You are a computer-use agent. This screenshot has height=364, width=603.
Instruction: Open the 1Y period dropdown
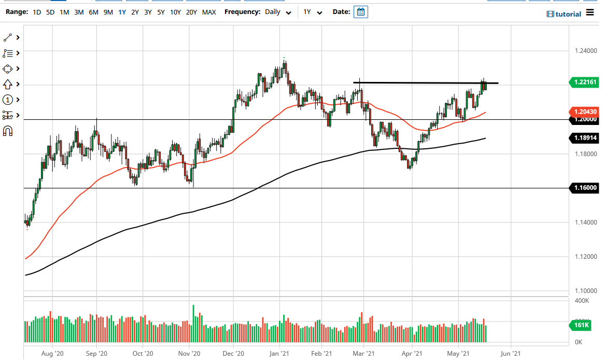click(312, 12)
